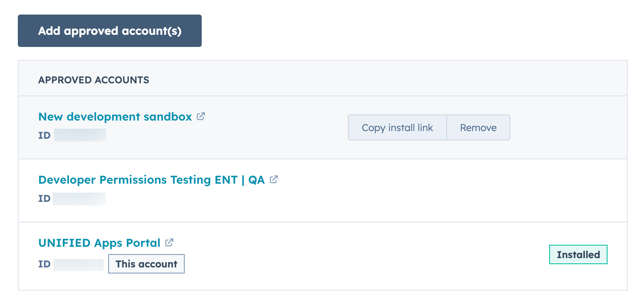
Task: Click the This account badge
Action: click(x=146, y=264)
